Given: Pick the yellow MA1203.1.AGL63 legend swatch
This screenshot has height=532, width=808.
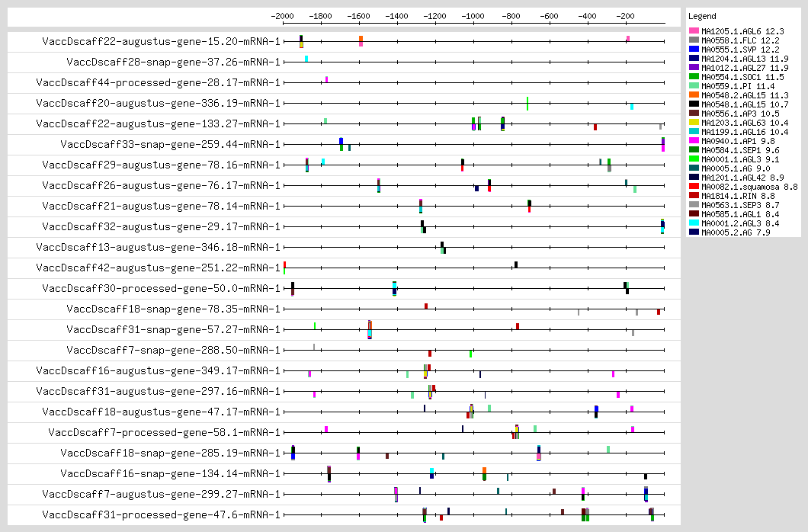Looking at the screenshot, I should 694,123.
